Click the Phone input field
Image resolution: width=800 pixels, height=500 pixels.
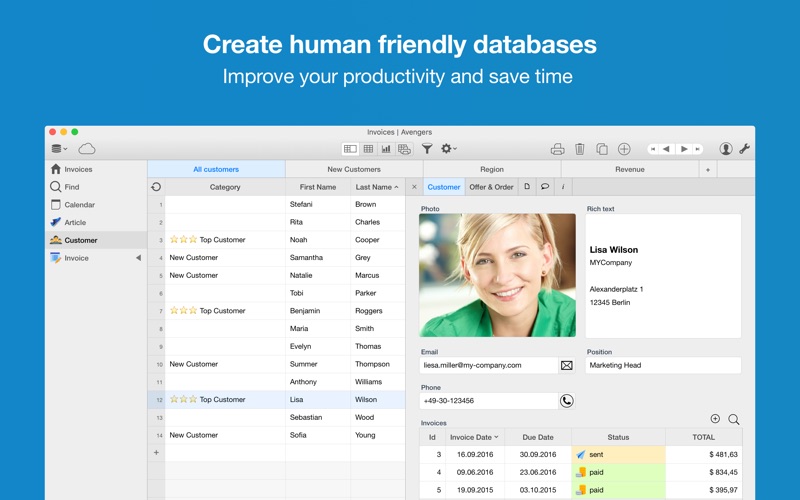click(489, 401)
